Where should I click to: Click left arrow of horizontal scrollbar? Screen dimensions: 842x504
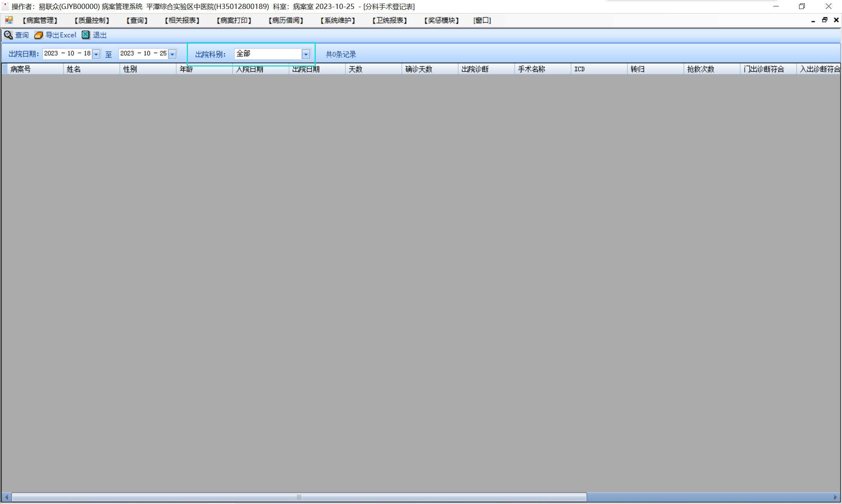6,497
